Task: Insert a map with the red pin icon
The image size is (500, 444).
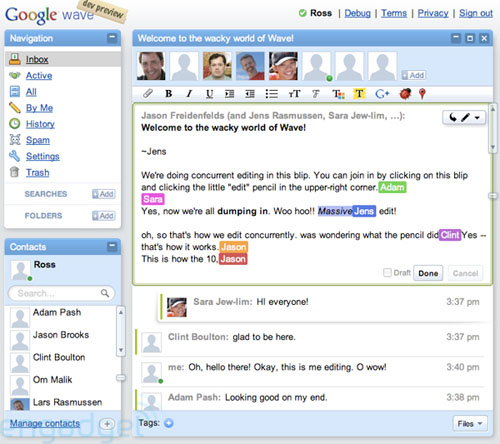Action: click(x=422, y=94)
